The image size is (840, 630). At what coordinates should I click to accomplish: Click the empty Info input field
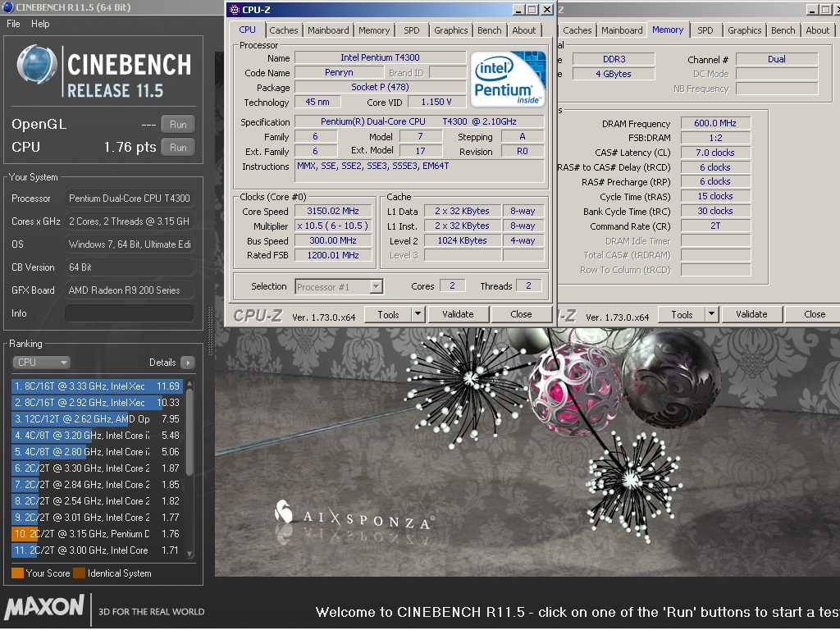click(129, 313)
